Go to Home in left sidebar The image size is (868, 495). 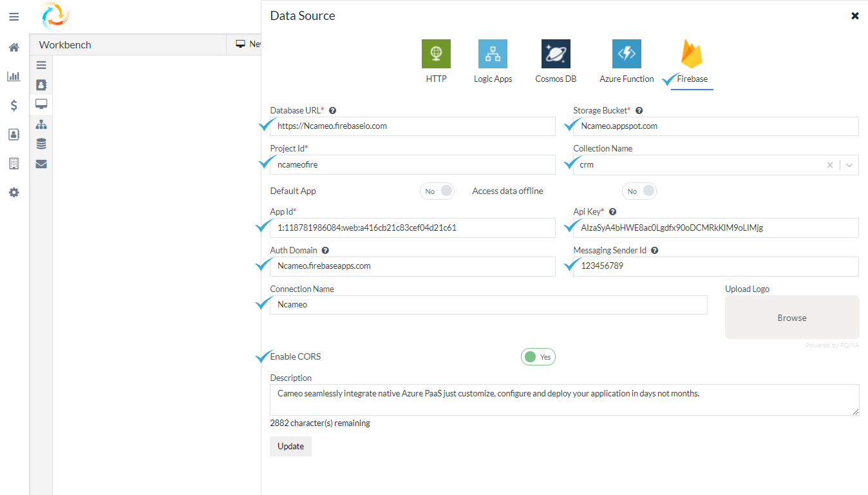[14, 48]
